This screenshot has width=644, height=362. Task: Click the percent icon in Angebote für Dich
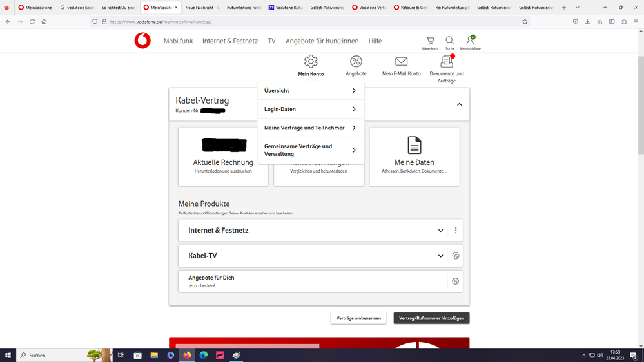point(456,281)
